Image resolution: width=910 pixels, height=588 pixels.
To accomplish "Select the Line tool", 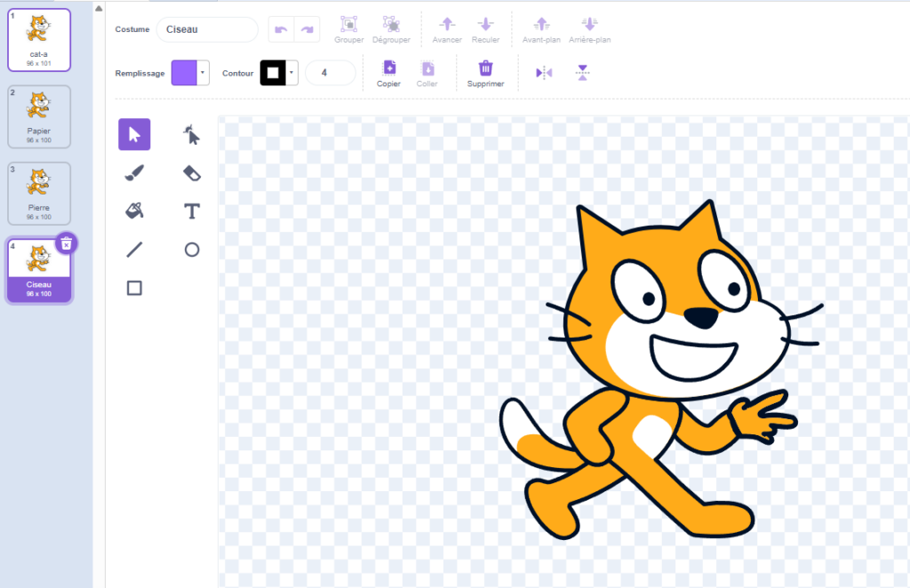I will pyautogui.click(x=134, y=250).
